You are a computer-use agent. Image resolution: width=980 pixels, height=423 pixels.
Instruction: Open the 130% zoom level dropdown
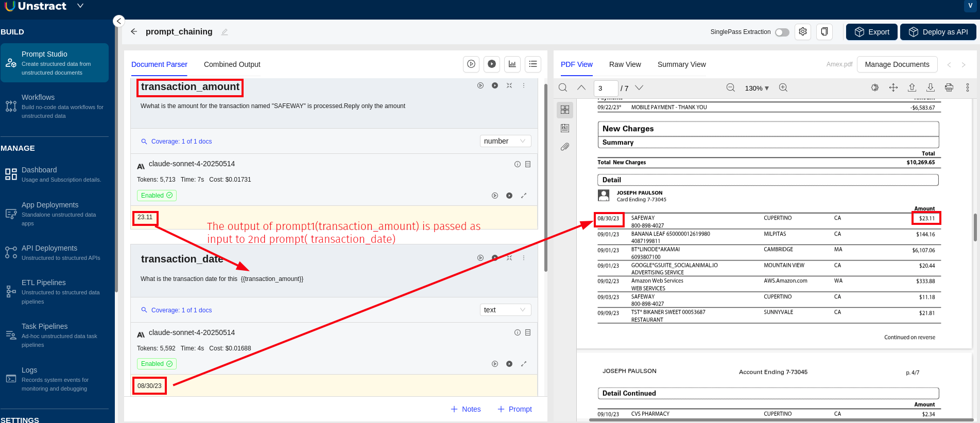click(x=757, y=88)
